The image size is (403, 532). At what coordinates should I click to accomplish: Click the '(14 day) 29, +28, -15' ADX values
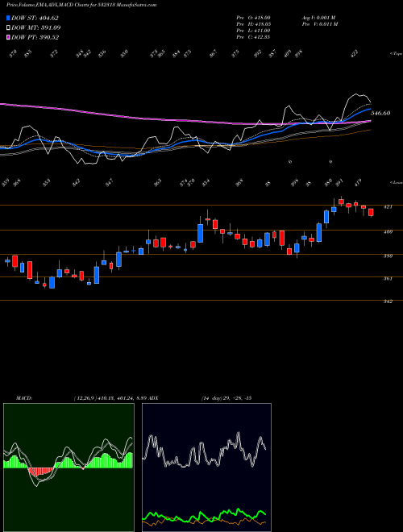(226, 398)
